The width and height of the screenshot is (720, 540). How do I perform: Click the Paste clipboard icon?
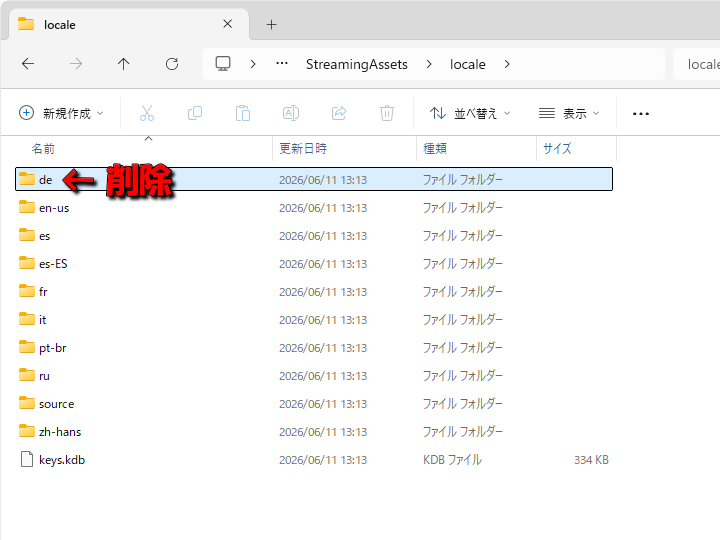tap(243, 113)
